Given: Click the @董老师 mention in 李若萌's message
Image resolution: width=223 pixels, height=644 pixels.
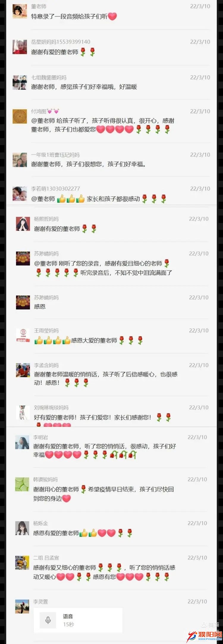Looking at the screenshot, I should 43,199.
